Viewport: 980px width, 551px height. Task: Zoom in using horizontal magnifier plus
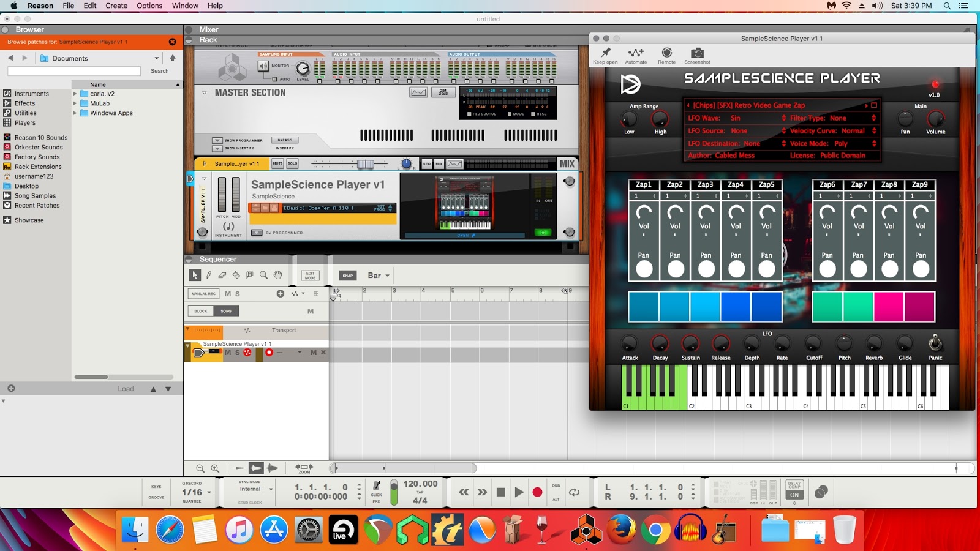(x=215, y=468)
